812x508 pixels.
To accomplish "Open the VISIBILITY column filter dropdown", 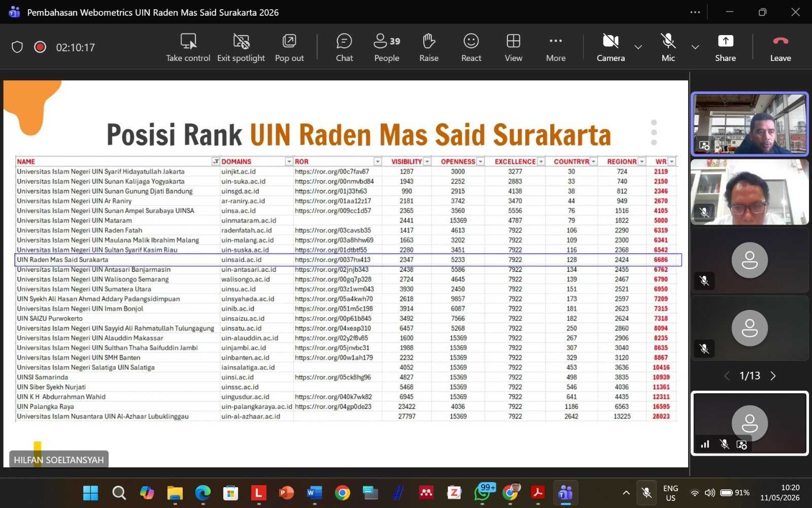I will (x=427, y=162).
